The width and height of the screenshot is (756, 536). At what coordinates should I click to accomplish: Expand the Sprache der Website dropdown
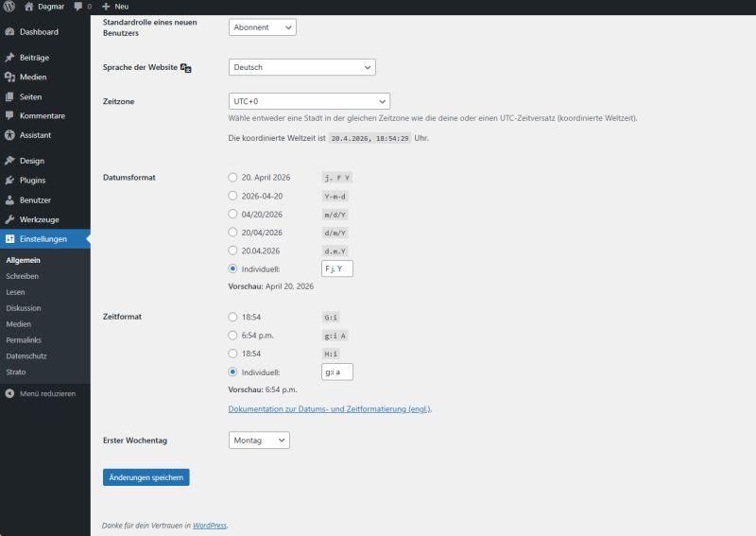301,67
